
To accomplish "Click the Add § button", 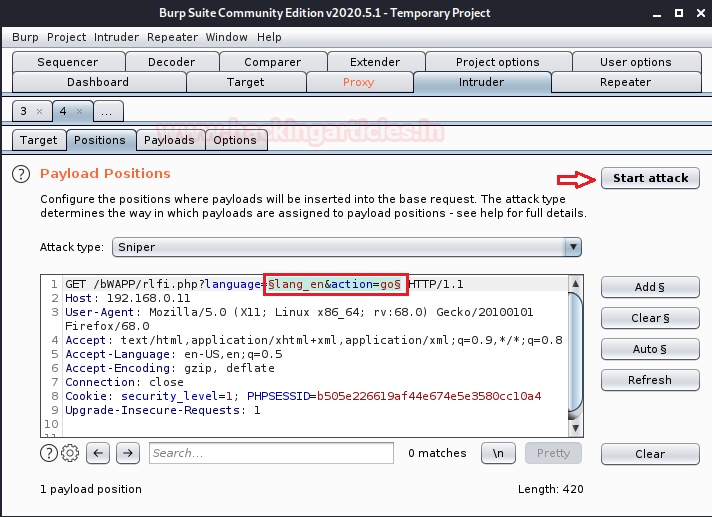I will 650,287.
